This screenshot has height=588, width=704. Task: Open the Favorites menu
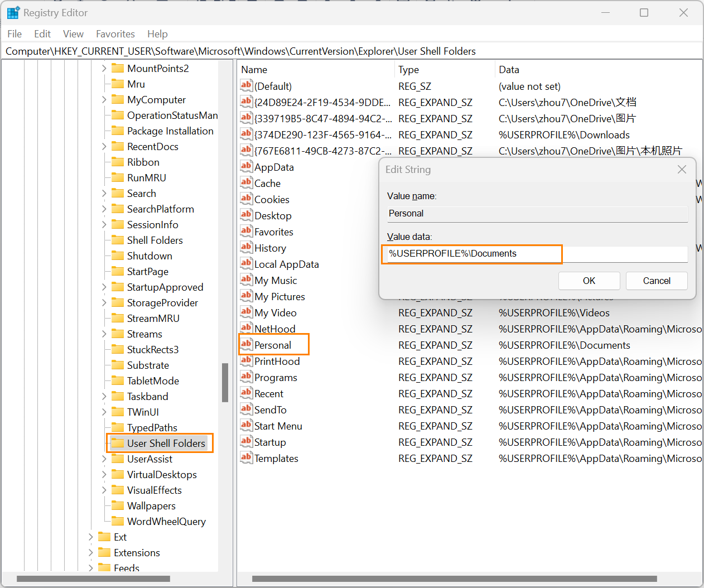point(115,34)
